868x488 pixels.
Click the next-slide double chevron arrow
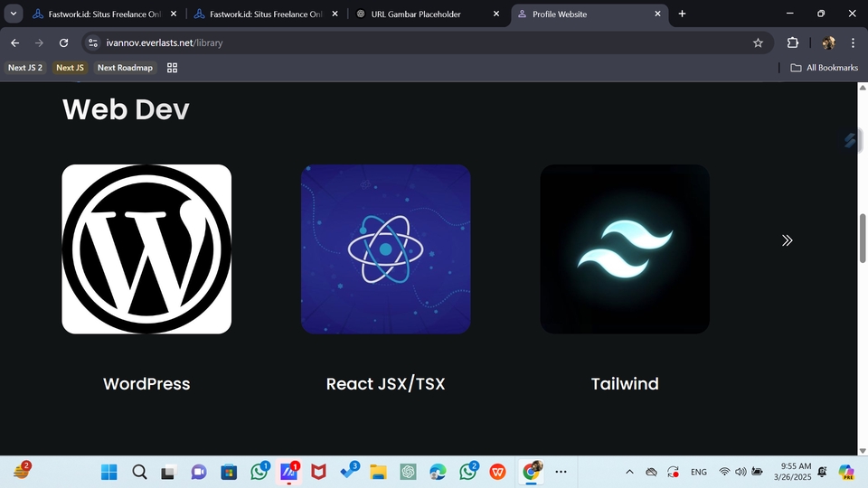click(787, 240)
